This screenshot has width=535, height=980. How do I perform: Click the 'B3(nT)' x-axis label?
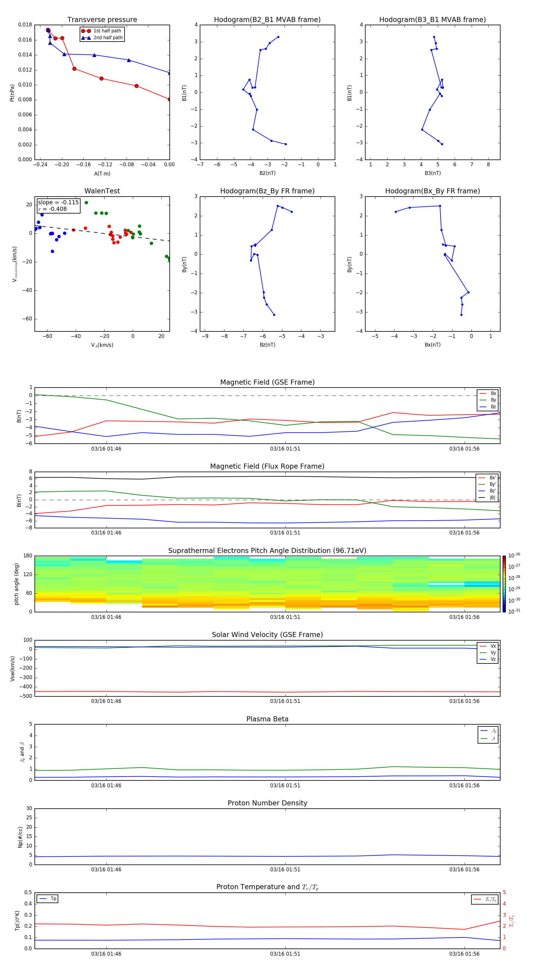pos(432,173)
